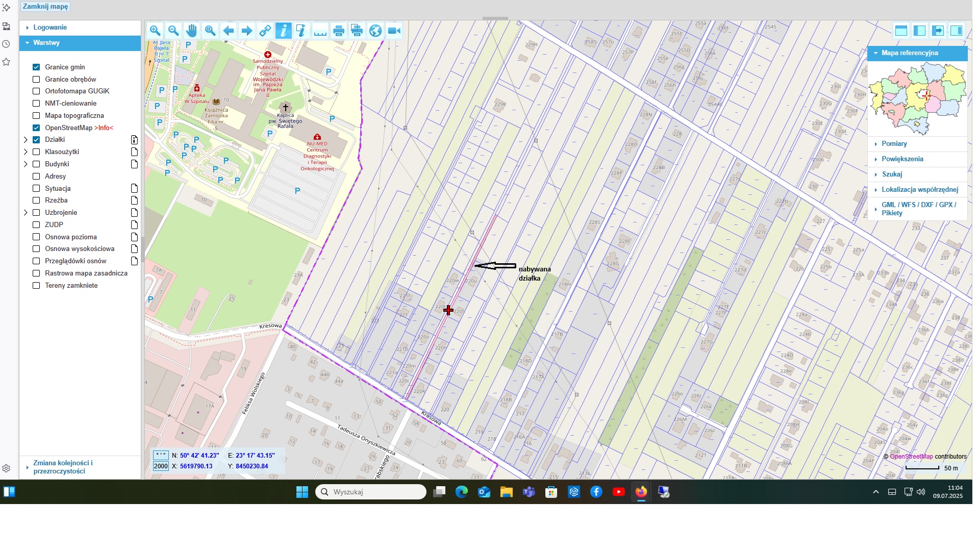
Task: Expand the Pomiary panel
Action: 894,144
